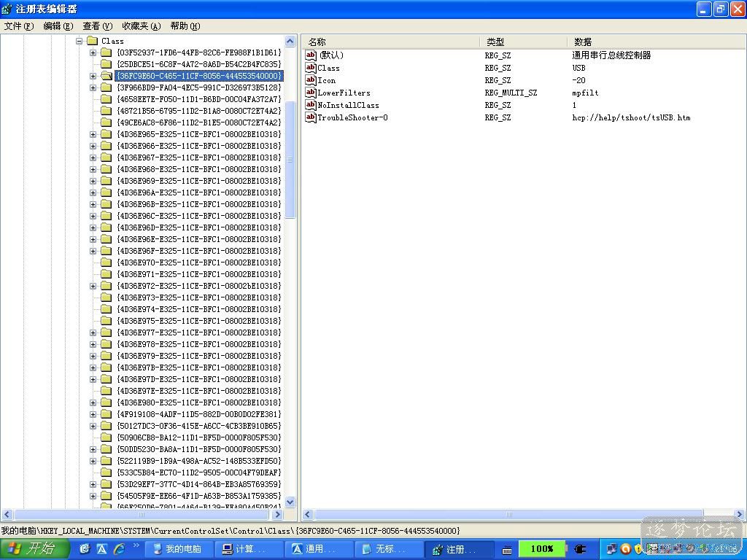Click the first quick launch icon
The width and height of the screenshot is (747, 560).
pos(85,548)
